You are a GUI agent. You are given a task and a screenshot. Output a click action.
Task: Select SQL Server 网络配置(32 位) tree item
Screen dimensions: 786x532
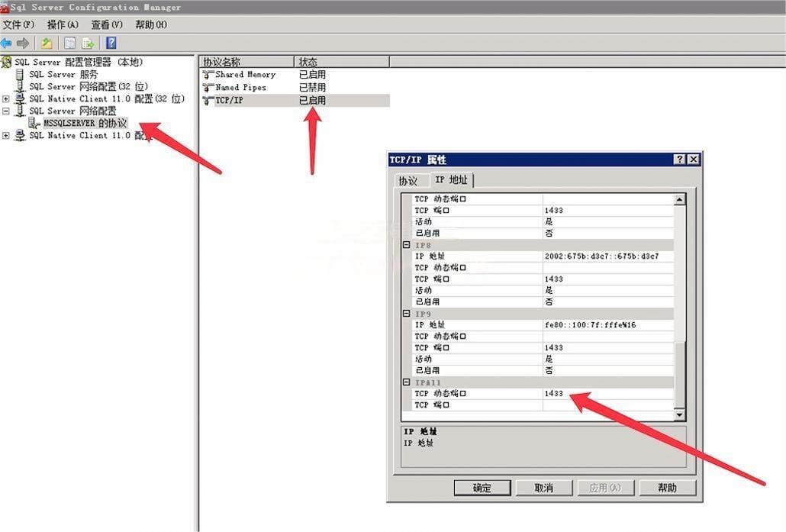[89, 86]
